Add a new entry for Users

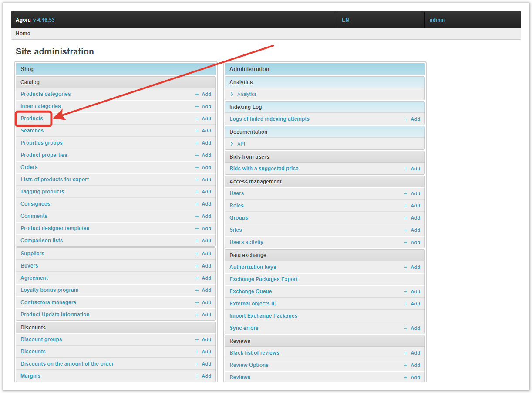(x=412, y=193)
